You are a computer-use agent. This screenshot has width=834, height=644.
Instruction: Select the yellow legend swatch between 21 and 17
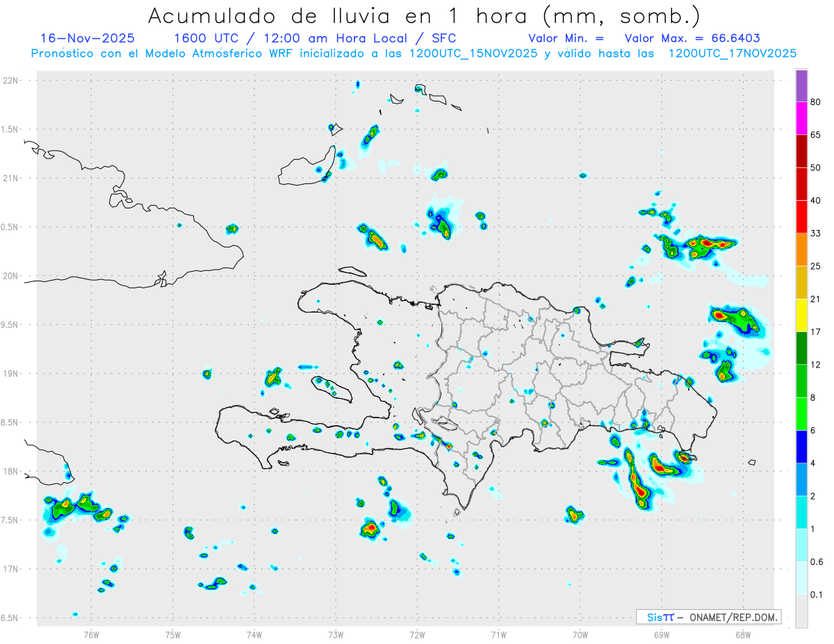tap(802, 315)
